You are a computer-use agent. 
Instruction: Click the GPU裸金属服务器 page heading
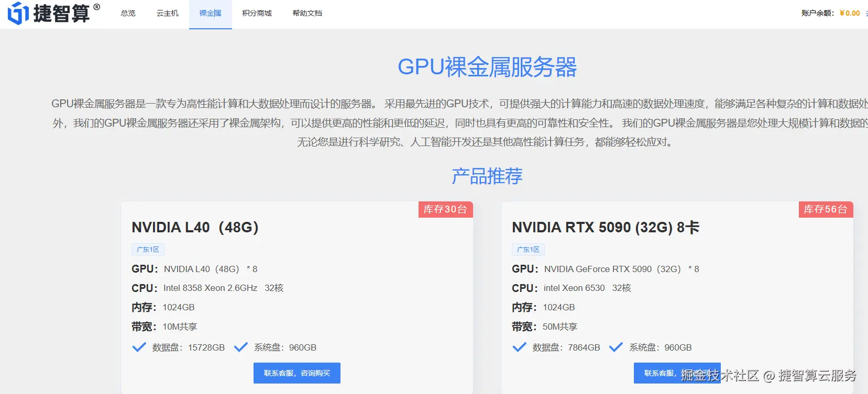coord(487,67)
